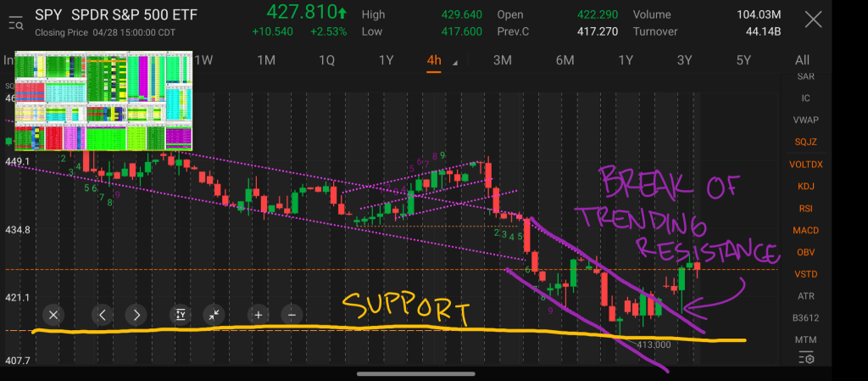Tap the Y-axis scale icon
Screen dimensions: 868x381
(x=181, y=315)
